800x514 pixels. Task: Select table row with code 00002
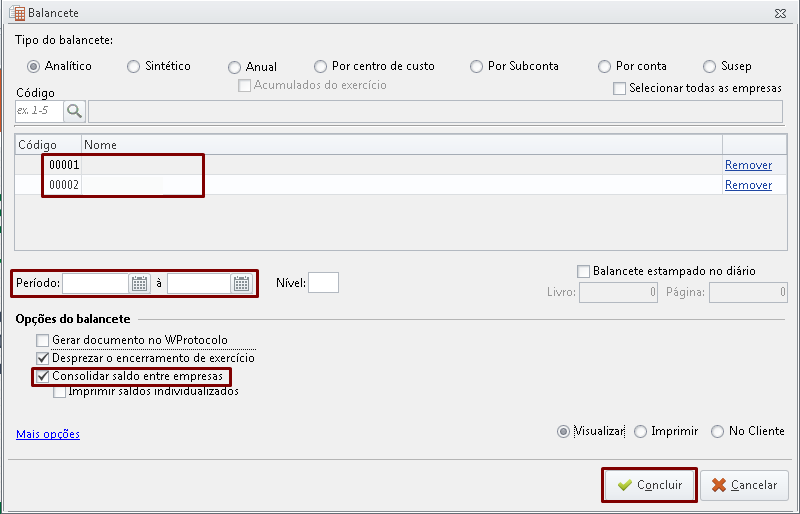pyautogui.click(x=401, y=185)
